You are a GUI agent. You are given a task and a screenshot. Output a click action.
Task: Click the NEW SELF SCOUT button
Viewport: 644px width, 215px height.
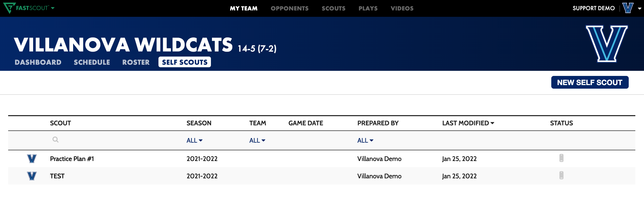tap(590, 82)
